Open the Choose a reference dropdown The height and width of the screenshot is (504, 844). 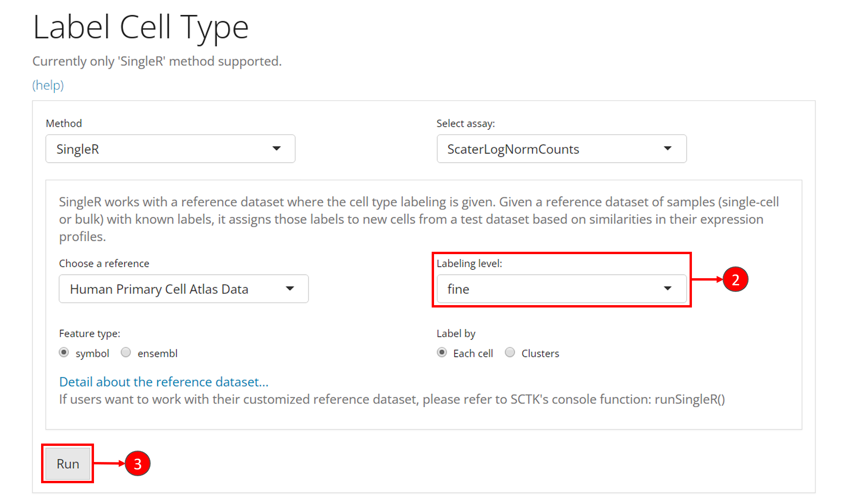183,289
